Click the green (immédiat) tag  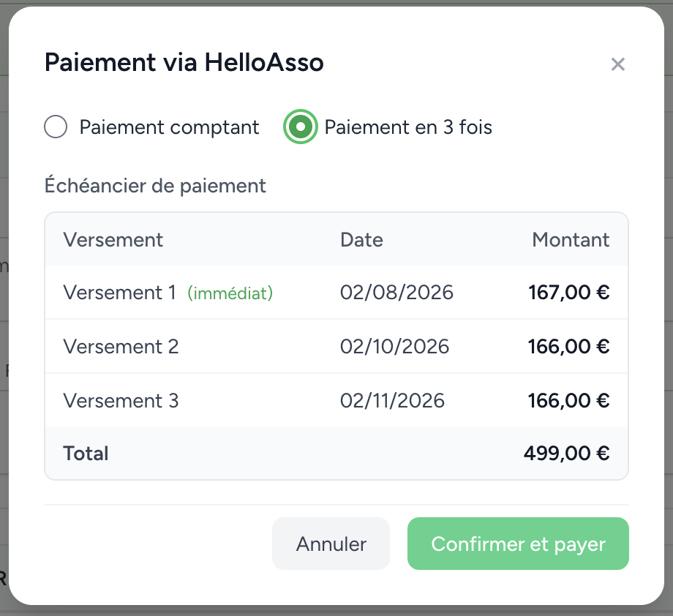[230, 293]
